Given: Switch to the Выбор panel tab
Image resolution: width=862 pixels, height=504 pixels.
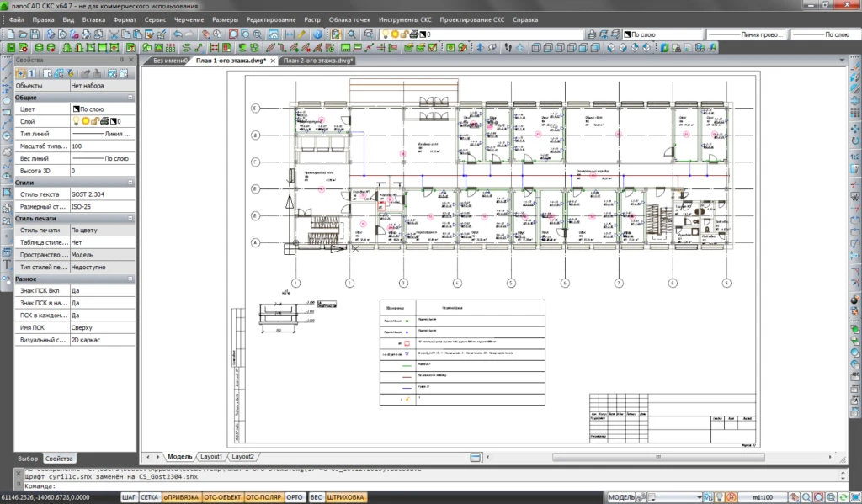Looking at the screenshot, I should click(29, 458).
